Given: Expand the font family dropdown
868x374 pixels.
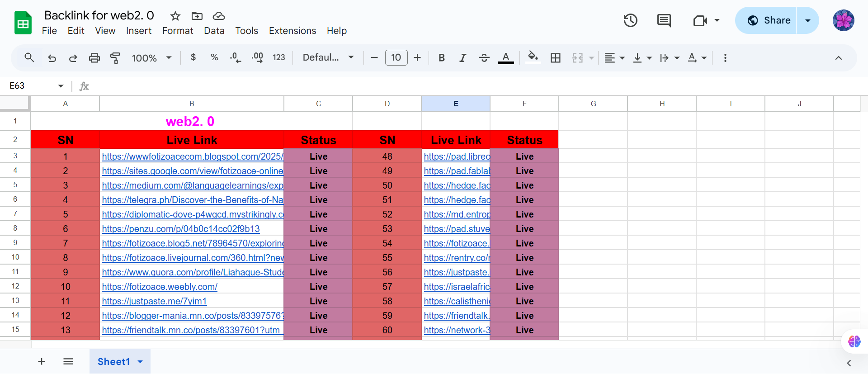Looking at the screenshot, I should 328,58.
